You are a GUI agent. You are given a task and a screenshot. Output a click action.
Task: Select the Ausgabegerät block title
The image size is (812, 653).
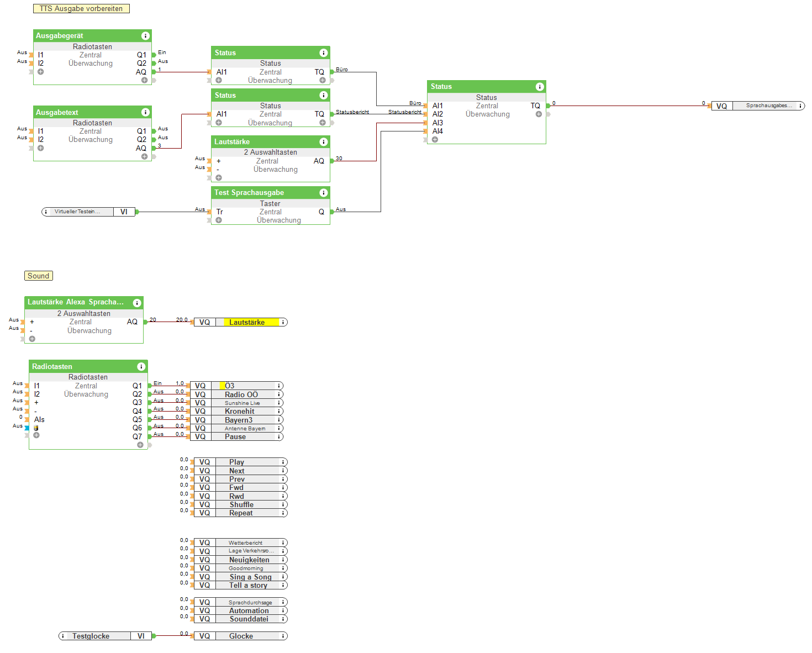[x=60, y=36]
